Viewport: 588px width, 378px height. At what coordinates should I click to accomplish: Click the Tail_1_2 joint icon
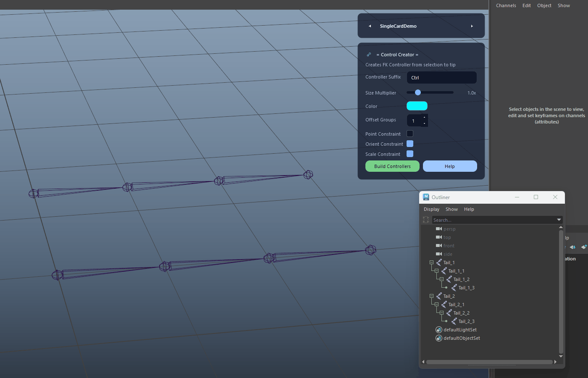tap(449, 279)
